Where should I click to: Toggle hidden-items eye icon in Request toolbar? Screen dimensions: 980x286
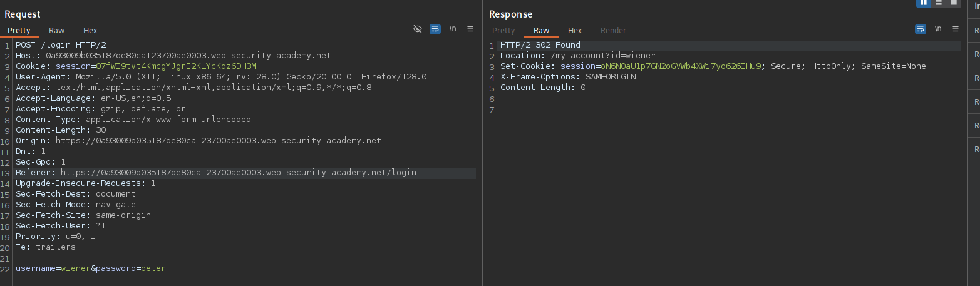coord(418,29)
